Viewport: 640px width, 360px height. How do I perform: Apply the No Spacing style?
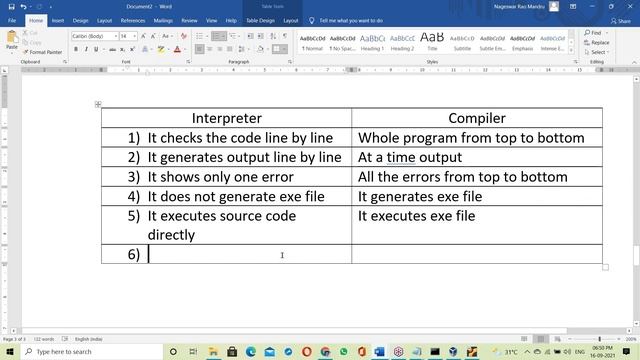point(342,42)
